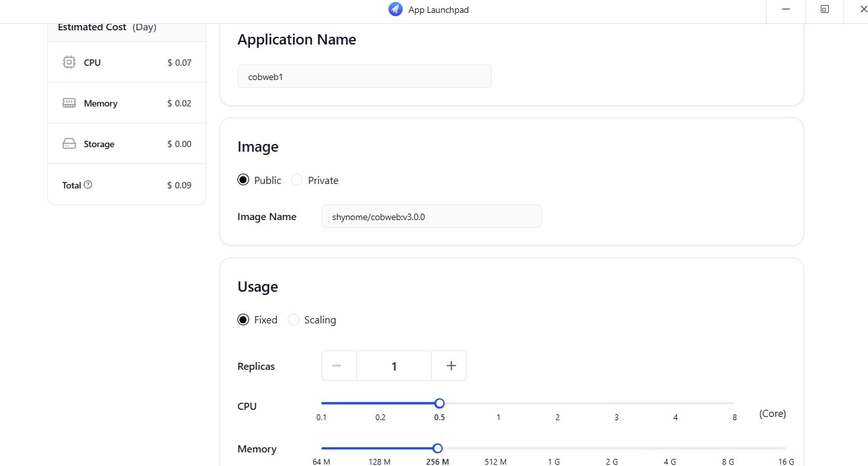The image size is (868, 466).
Task: Increase replicas with the plus button
Action: (x=451, y=366)
